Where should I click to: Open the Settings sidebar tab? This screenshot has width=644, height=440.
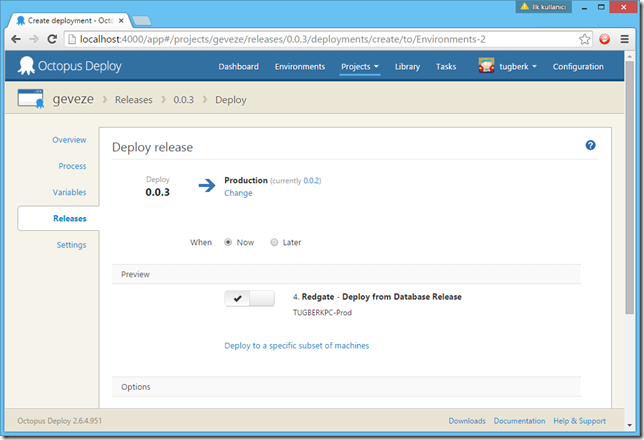pos(71,245)
